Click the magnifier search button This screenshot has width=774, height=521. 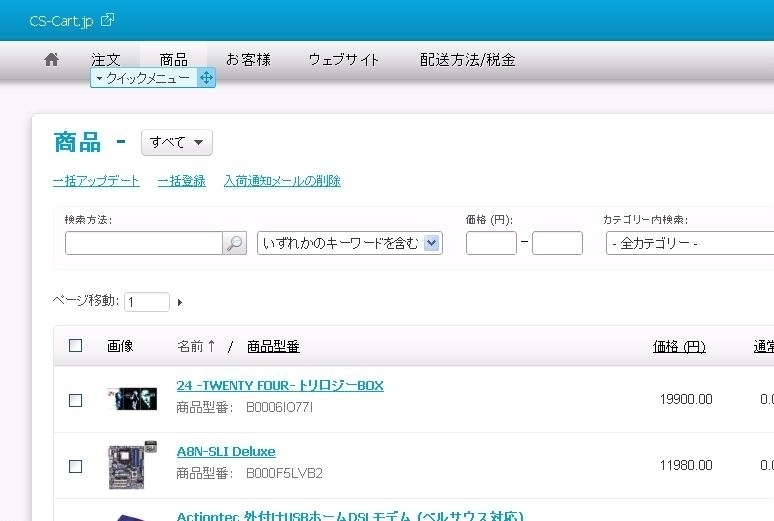click(x=234, y=243)
